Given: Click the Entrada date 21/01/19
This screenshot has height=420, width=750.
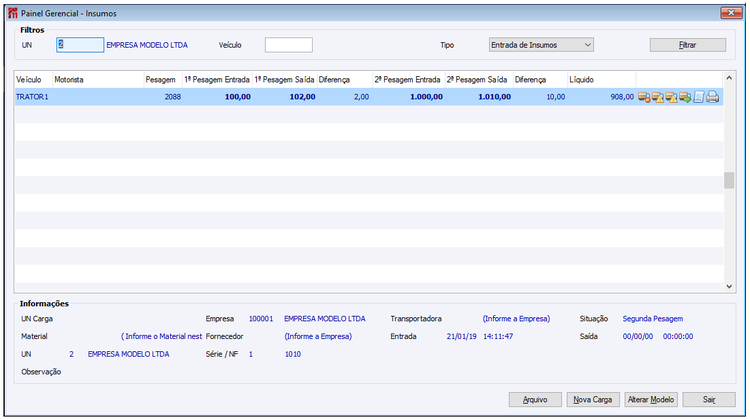Looking at the screenshot, I should 462,336.
